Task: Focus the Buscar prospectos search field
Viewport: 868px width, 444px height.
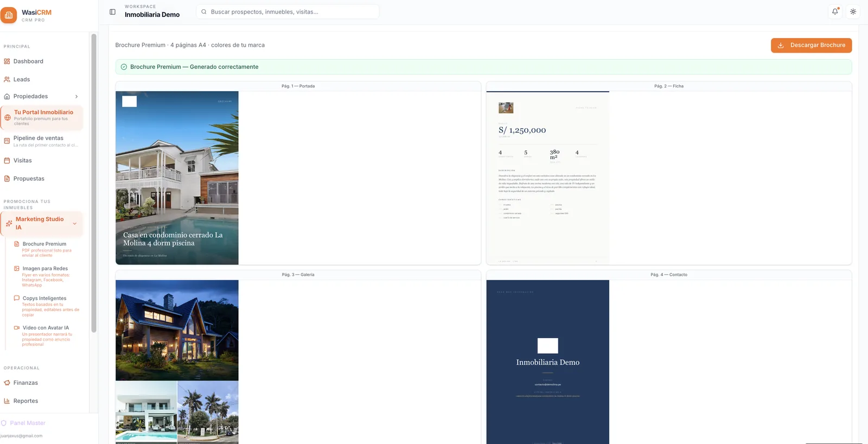Action: (x=288, y=11)
